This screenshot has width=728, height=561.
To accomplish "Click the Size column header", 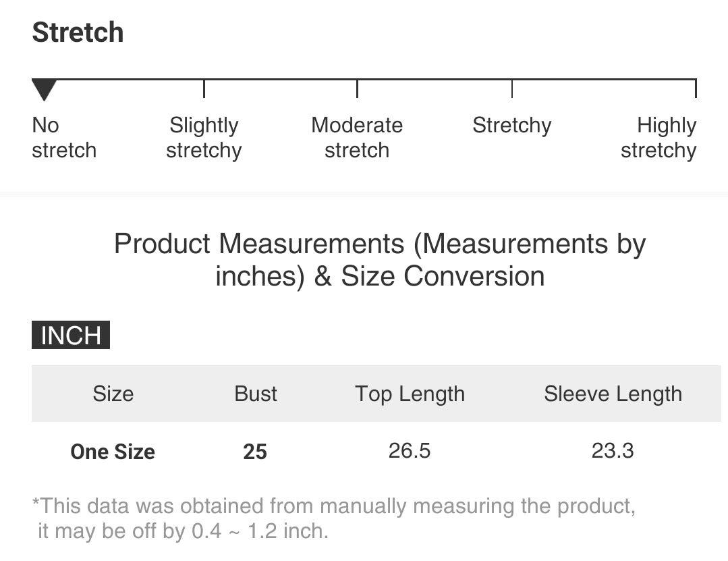I will point(113,394).
